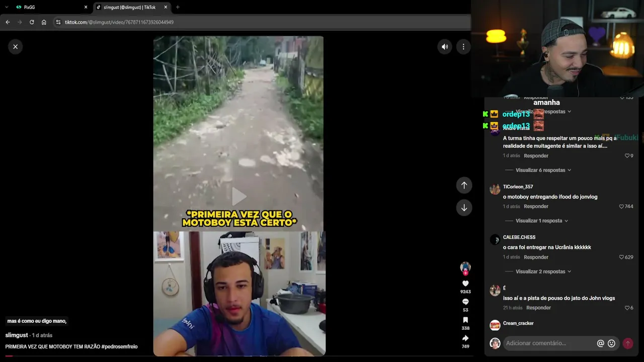The image size is (644, 362).
Task: Go forward in browser history
Action: tap(20, 22)
